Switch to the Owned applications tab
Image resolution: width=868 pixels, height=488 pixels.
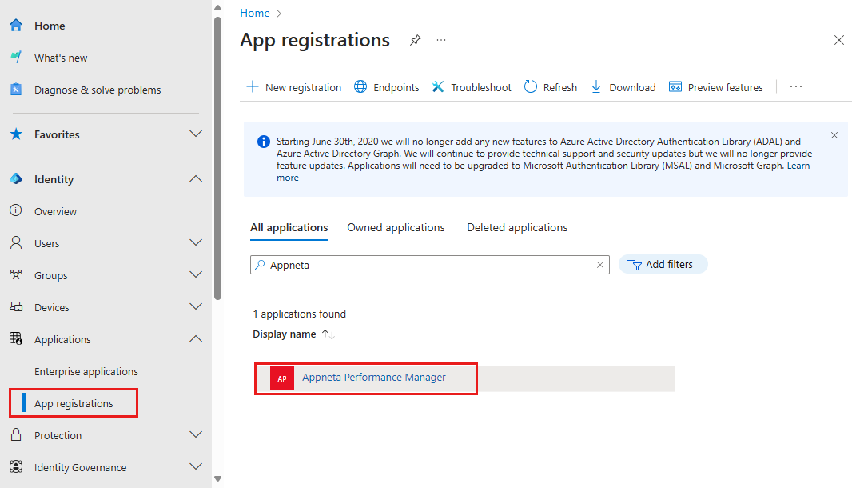396,227
